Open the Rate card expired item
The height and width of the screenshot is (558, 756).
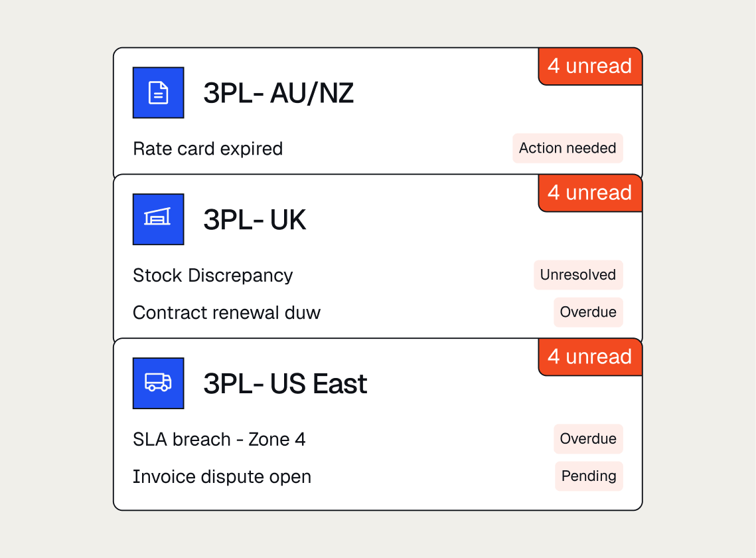click(x=208, y=149)
